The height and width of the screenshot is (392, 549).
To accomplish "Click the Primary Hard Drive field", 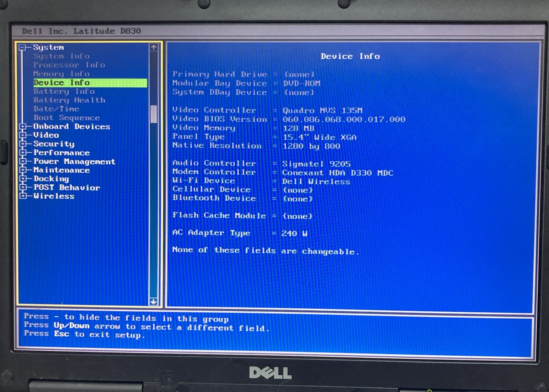I will point(243,74).
